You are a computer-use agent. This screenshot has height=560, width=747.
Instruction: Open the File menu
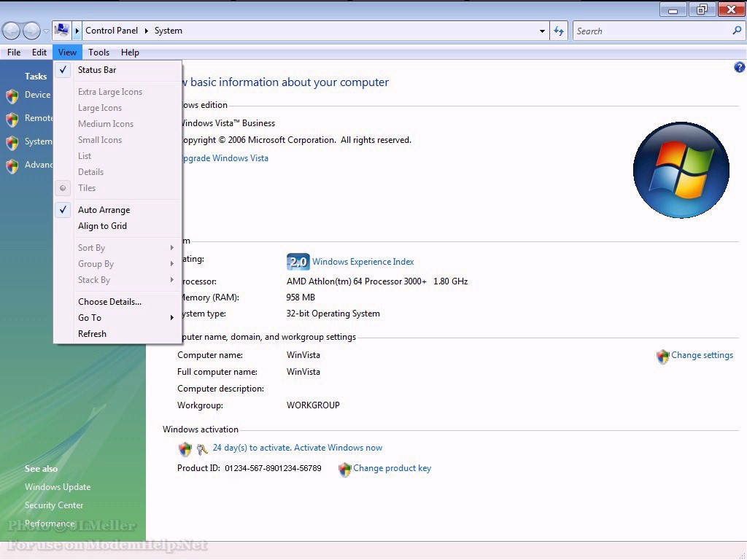point(14,52)
